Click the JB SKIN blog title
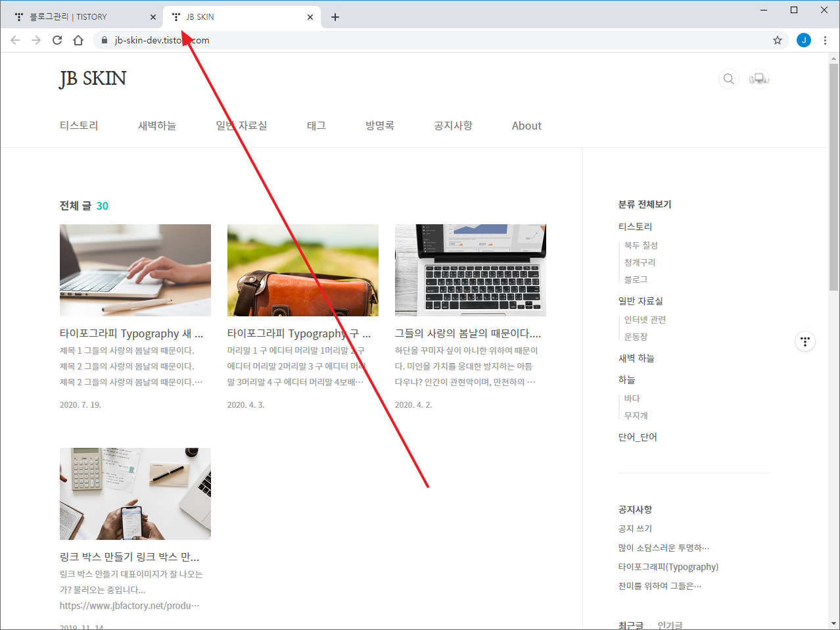The width and height of the screenshot is (840, 630). (93, 79)
